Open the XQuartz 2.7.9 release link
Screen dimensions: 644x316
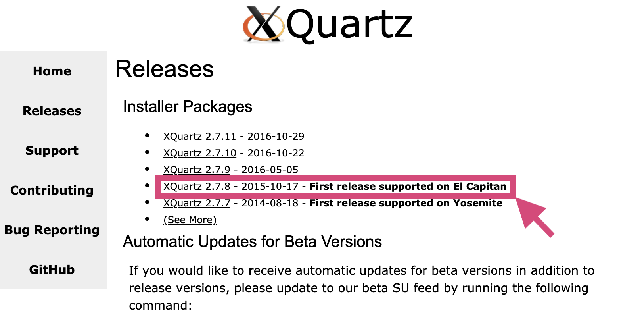pyautogui.click(x=197, y=170)
